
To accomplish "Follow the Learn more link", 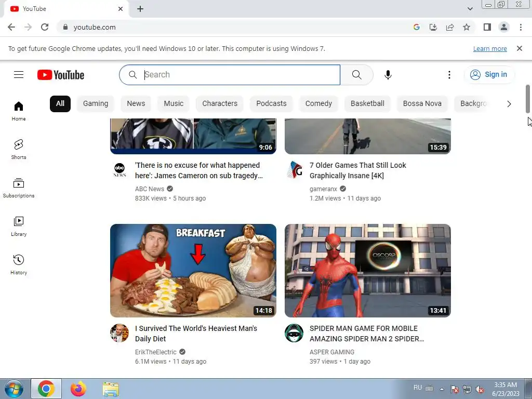I will click(490, 48).
